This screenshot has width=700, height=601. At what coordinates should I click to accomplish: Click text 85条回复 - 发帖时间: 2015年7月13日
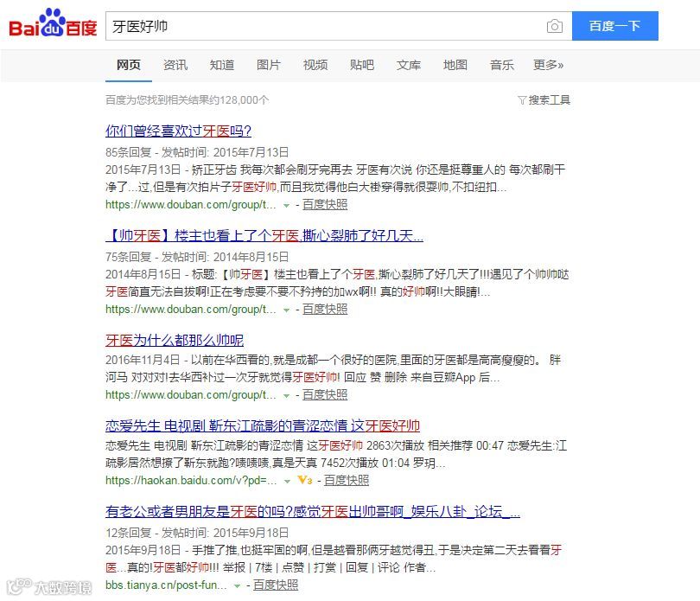point(197,152)
